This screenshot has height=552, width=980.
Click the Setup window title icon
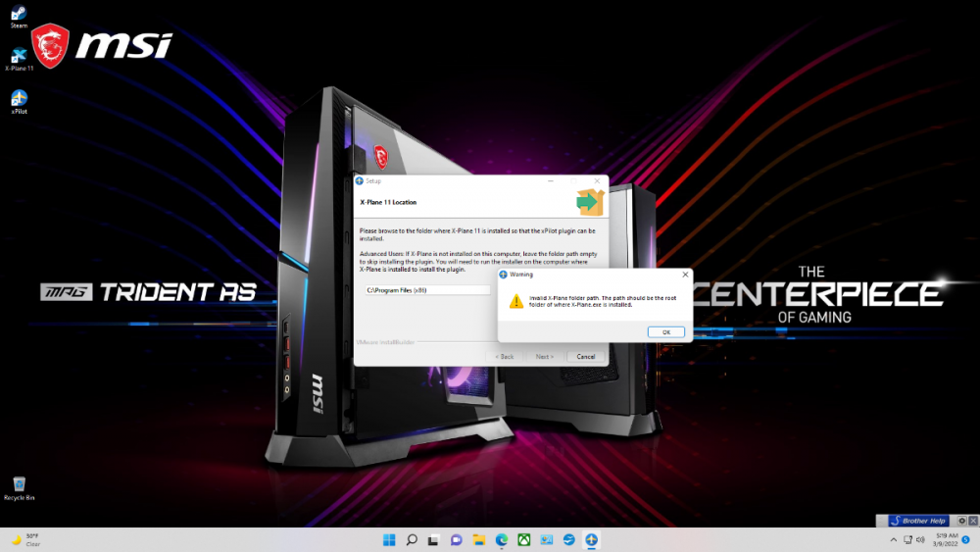coord(360,180)
